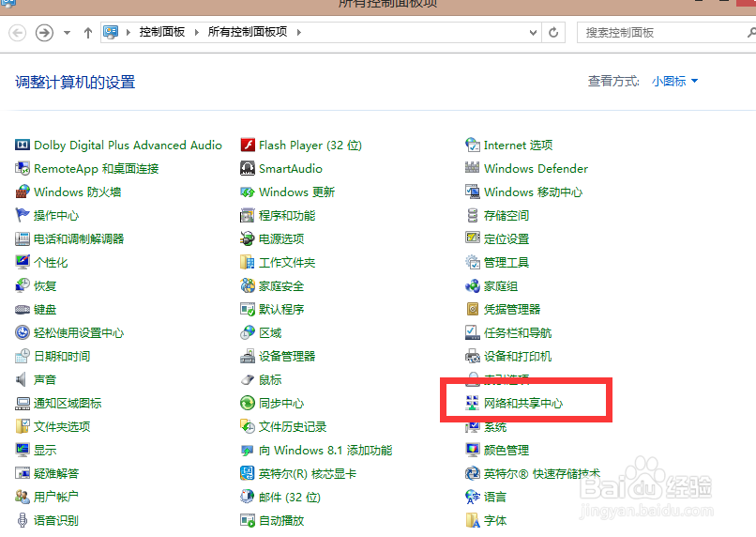
Task: Expand the address bar history dropdown arrow
Action: click(533, 32)
